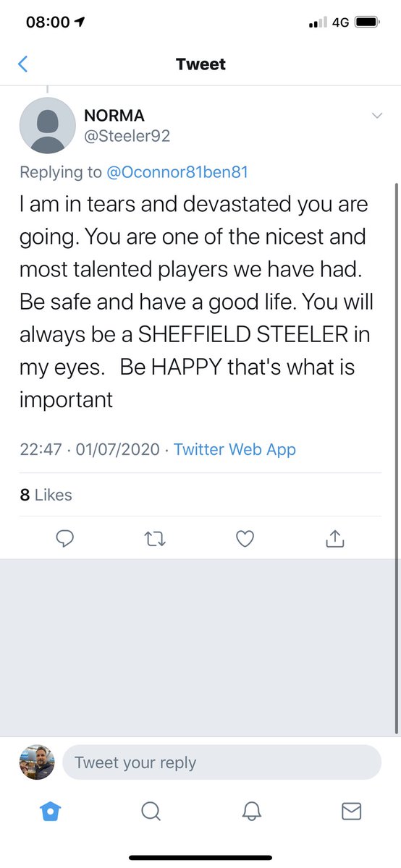Open the tweet options chevron menu

click(x=376, y=116)
